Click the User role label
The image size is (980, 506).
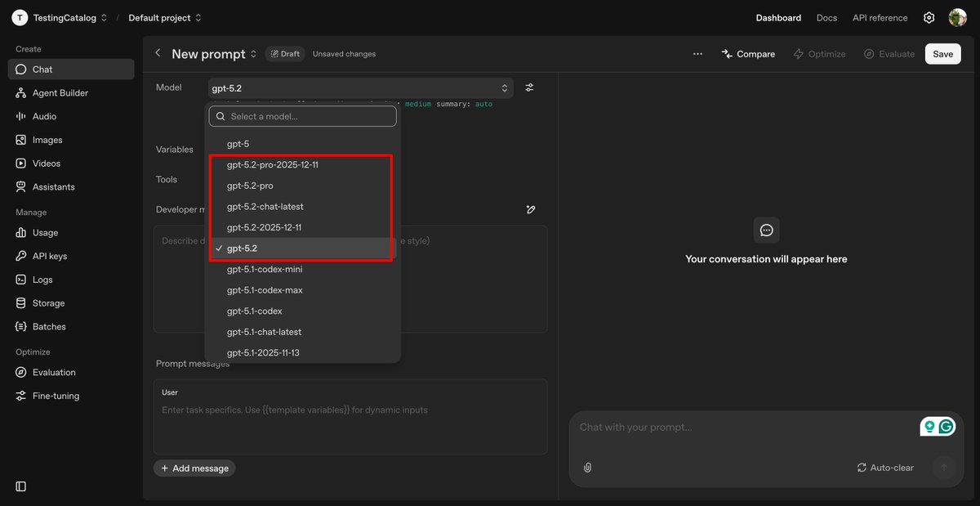pos(170,392)
